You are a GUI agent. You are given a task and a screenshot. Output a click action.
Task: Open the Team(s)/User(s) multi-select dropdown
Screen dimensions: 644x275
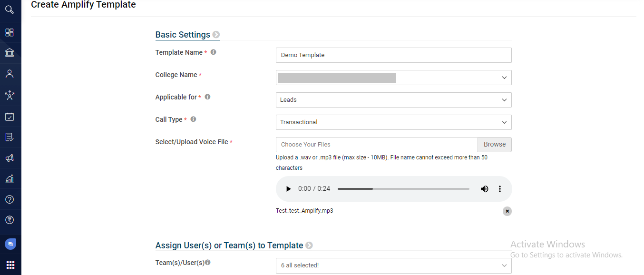click(x=393, y=265)
